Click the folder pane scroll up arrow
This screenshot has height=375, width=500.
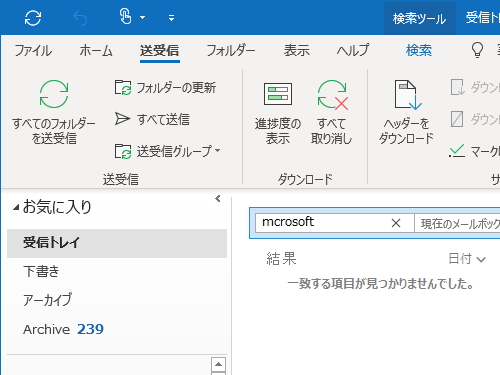click(x=218, y=364)
